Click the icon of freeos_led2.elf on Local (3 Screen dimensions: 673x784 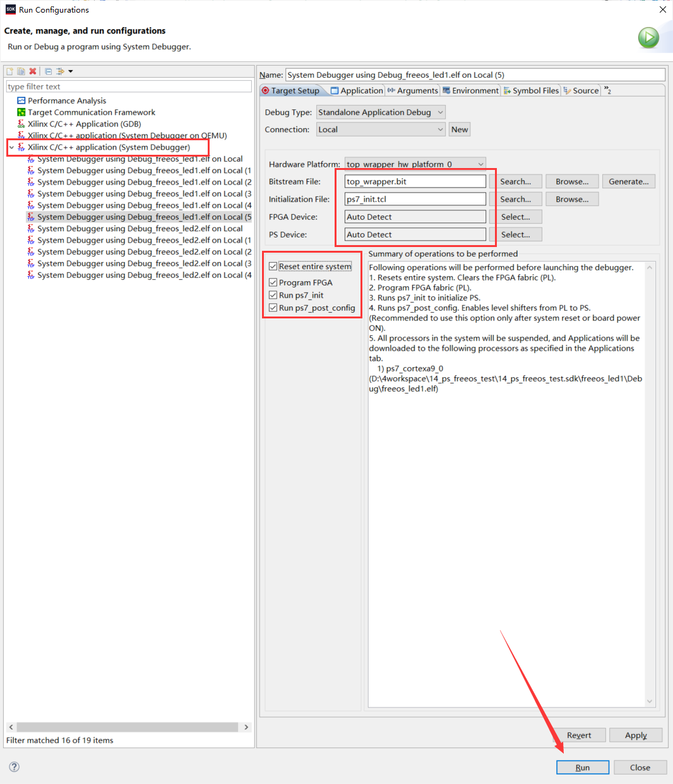(x=31, y=263)
